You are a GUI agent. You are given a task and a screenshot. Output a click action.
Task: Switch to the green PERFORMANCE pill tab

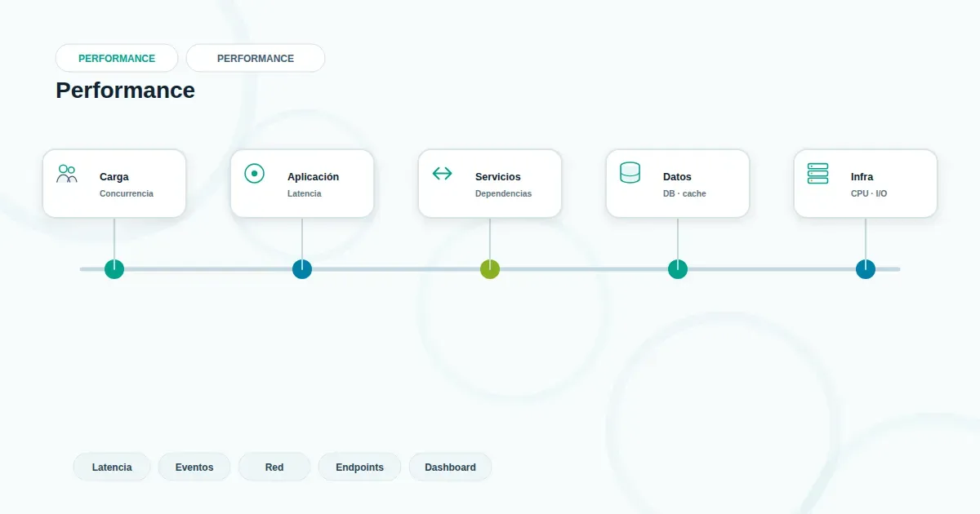[x=117, y=59]
